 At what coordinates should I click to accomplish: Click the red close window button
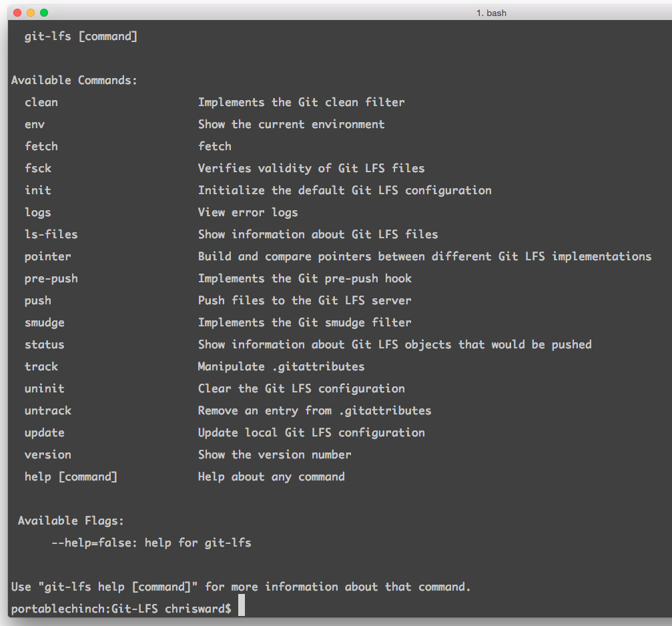(x=17, y=13)
